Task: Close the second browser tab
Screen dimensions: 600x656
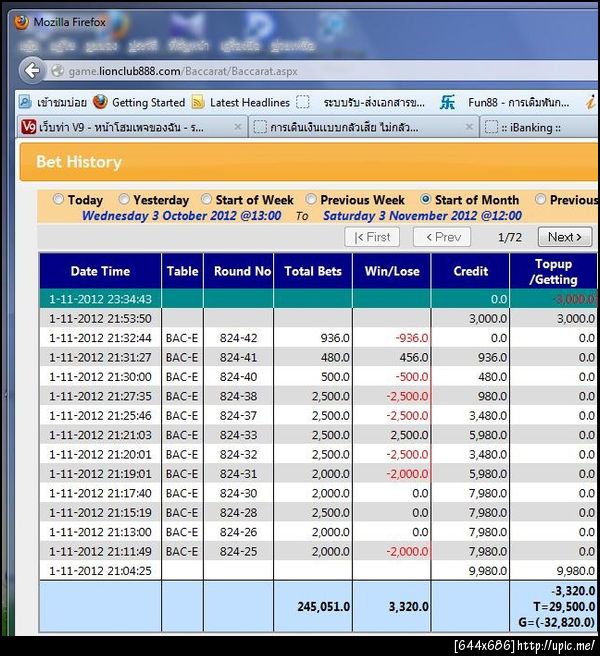Action: (469, 127)
